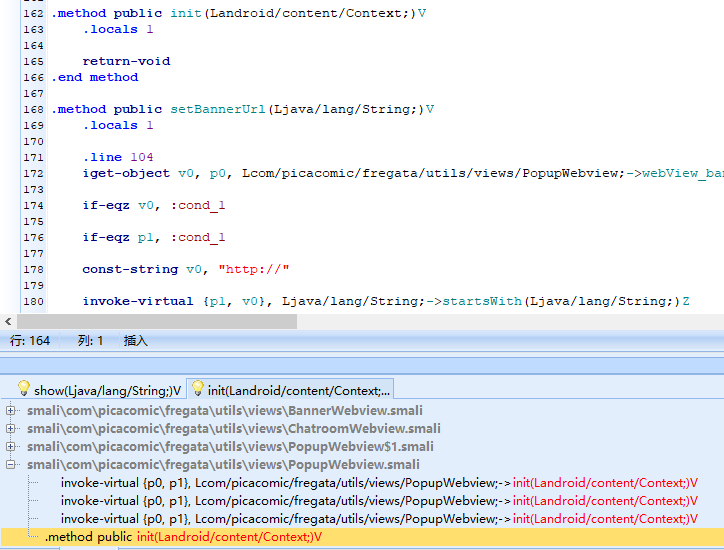The width and height of the screenshot is (724, 550).
Task: Open first invoke-virtual init result
Action: click(379, 483)
